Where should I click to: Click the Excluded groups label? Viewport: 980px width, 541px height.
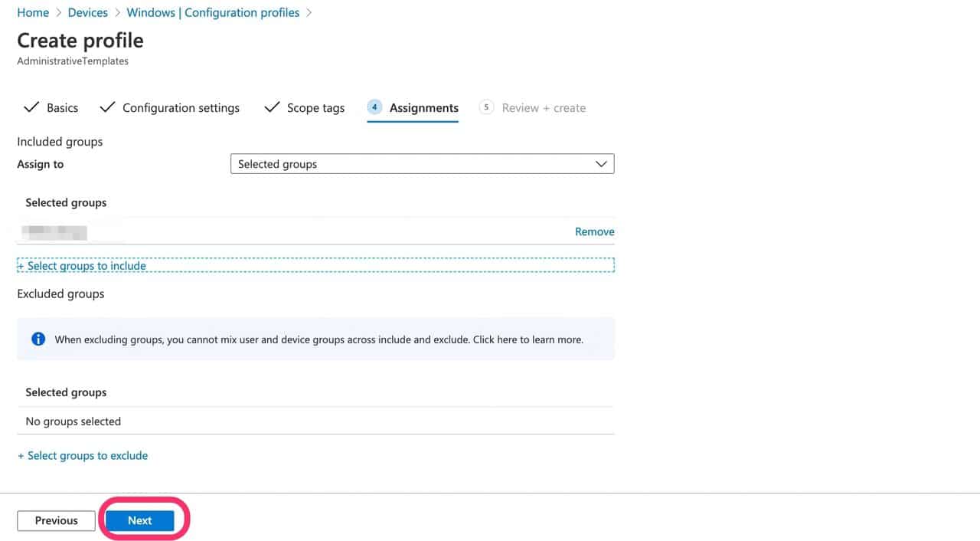60,293
